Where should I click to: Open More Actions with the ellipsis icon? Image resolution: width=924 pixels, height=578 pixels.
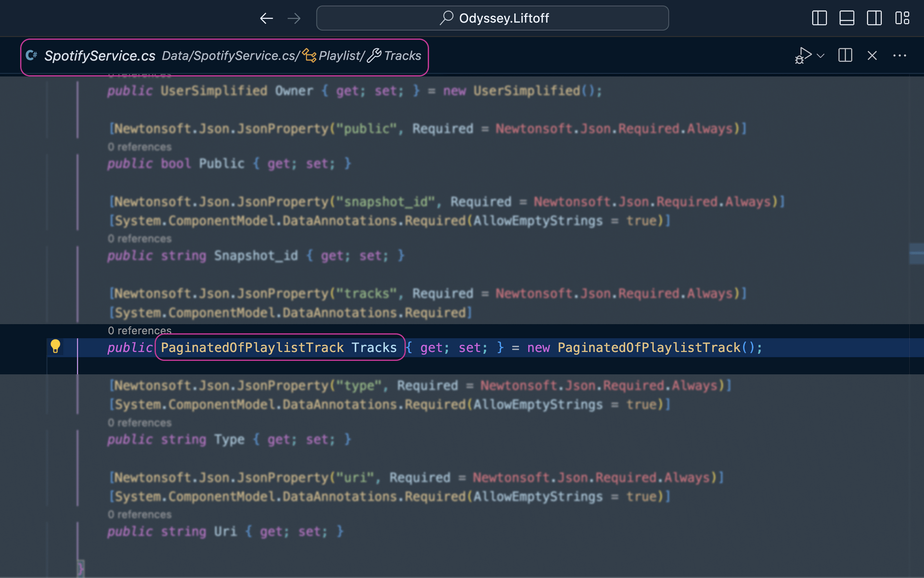tap(899, 55)
